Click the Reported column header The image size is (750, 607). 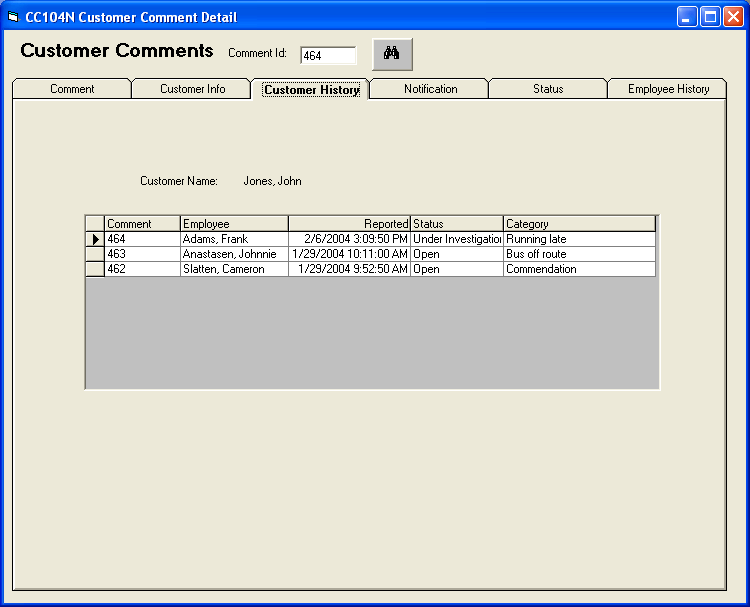pos(349,224)
